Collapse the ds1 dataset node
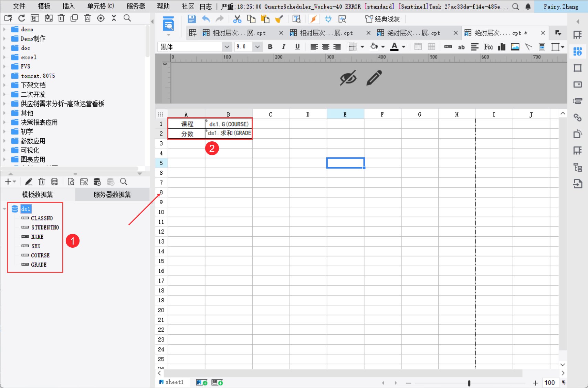Image resolution: width=588 pixels, height=388 pixels. point(4,209)
